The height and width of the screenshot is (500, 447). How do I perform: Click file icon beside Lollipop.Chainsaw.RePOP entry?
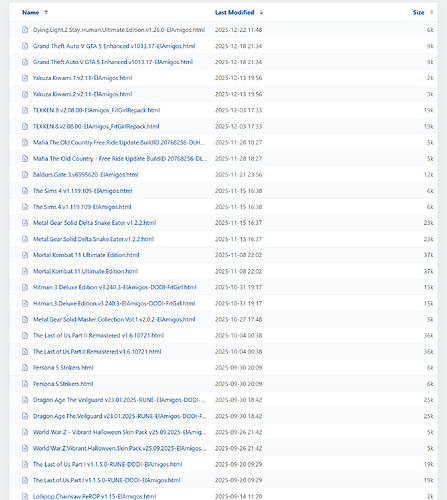coord(25,496)
